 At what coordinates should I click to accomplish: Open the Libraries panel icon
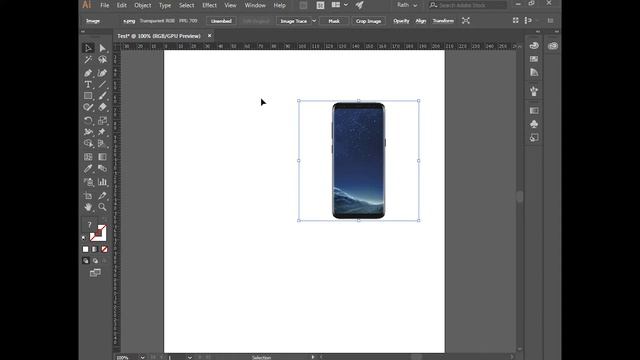pos(553,46)
